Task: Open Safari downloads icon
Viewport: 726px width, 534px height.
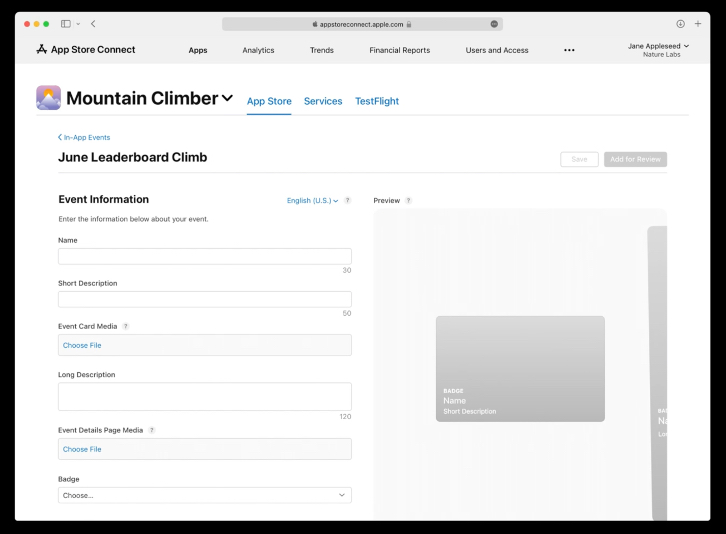Action: point(680,24)
